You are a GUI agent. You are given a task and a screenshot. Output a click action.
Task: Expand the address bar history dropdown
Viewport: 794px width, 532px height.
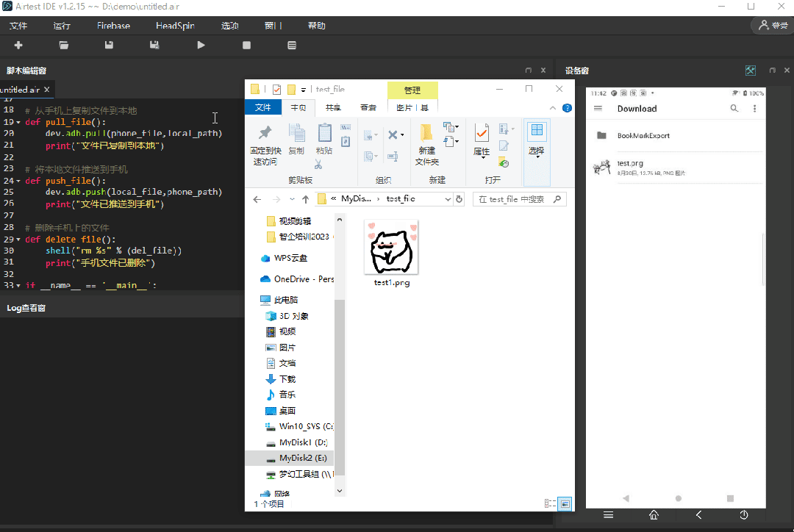448,199
